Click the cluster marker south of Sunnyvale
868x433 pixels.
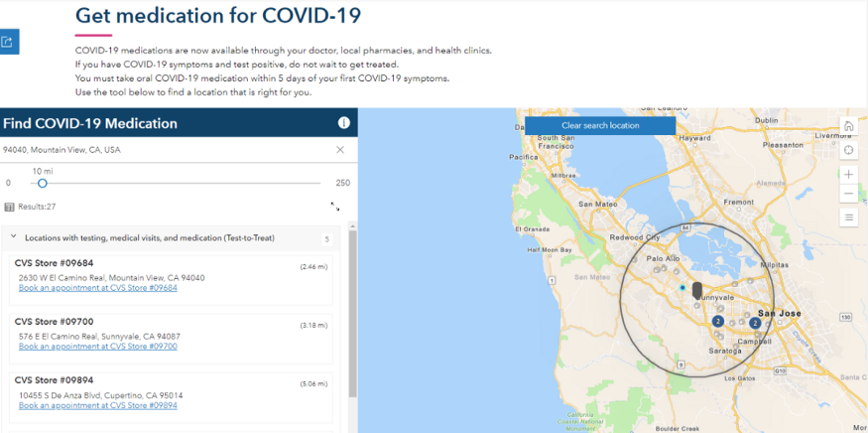coord(718,321)
